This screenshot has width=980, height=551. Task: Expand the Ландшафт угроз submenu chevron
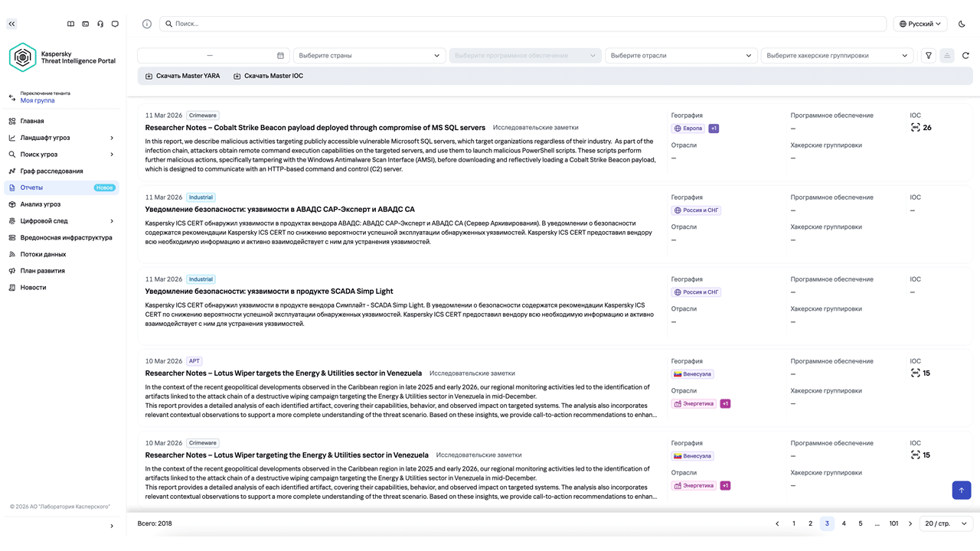coord(112,138)
